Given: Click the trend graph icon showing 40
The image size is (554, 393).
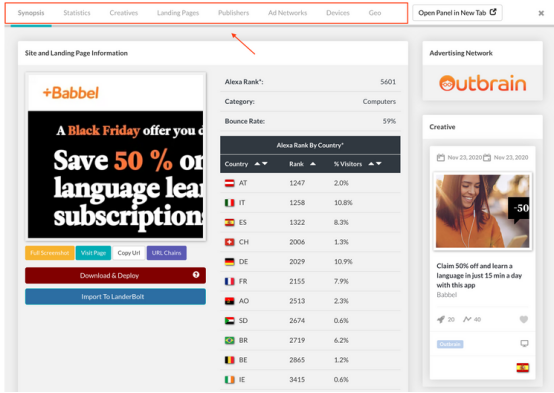Looking at the screenshot, I should click(x=467, y=319).
